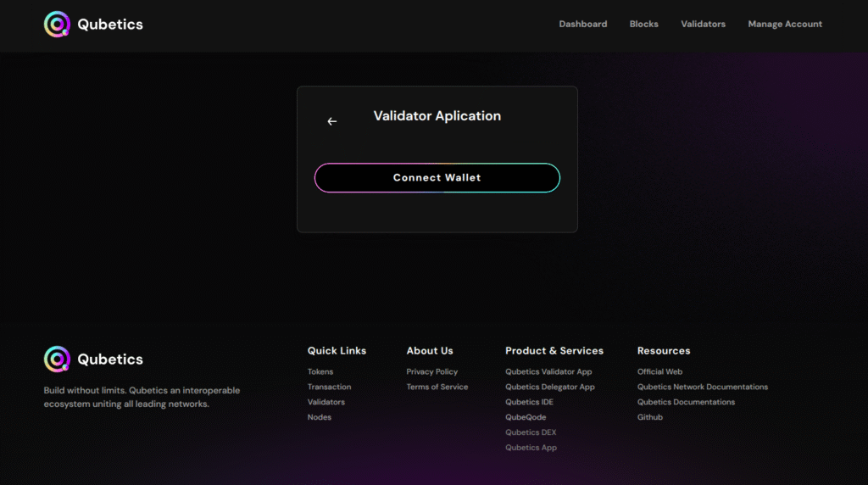Open the Nodes quick link
Image resolution: width=868 pixels, height=485 pixels.
click(x=320, y=417)
